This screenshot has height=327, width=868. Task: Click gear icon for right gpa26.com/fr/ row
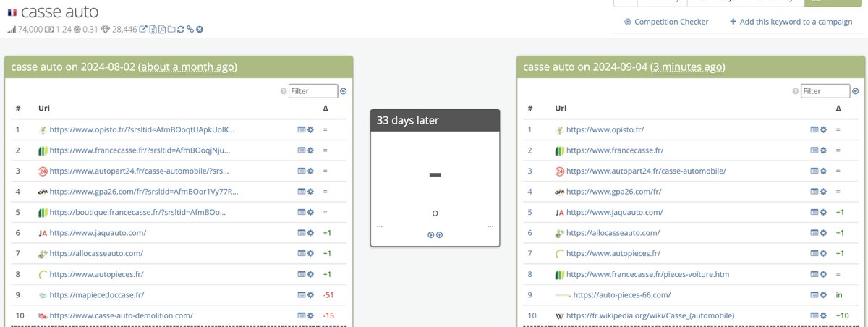tap(822, 192)
